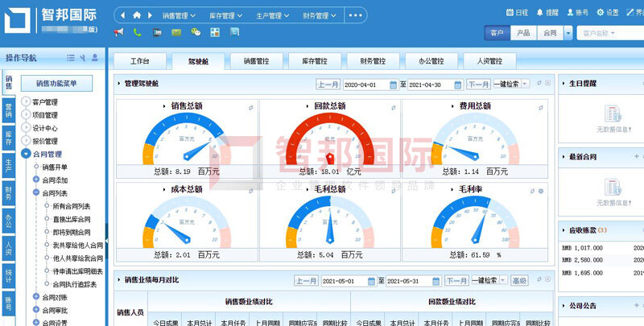
Task: Click 上一月 button in 管理驾驶舱 panel
Action: coord(328,85)
